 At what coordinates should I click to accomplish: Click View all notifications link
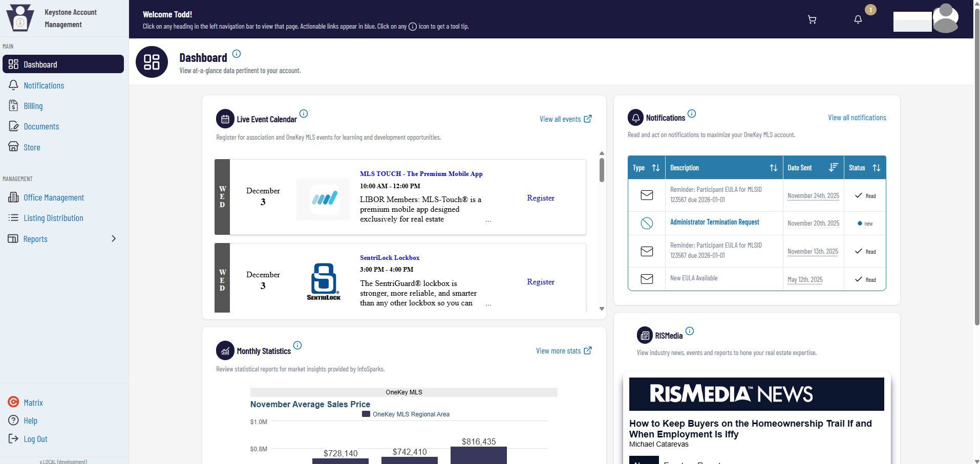pyautogui.click(x=857, y=118)
